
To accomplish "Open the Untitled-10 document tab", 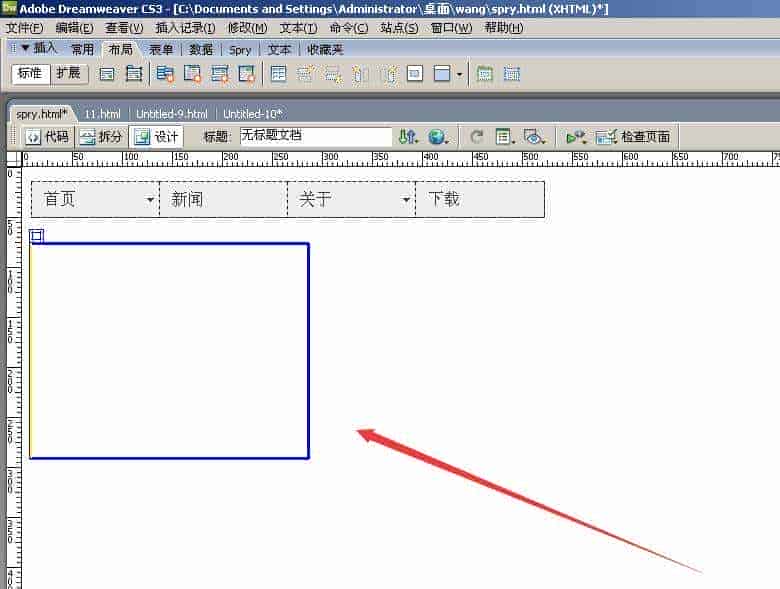I will click(253, 114).
